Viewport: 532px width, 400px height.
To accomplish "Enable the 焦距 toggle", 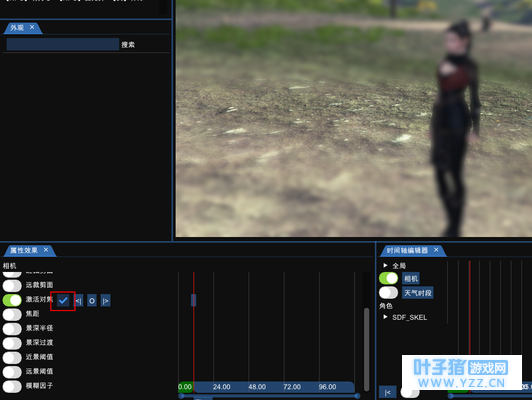I will (12, 315).
